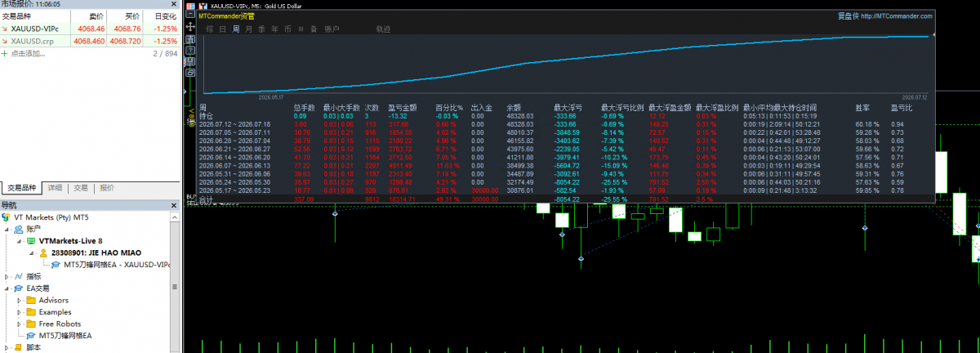The width and height of the screenshot is (980, 353).
Task: Select the XAUUSD.crp symbol row
Action: [89, 41]
